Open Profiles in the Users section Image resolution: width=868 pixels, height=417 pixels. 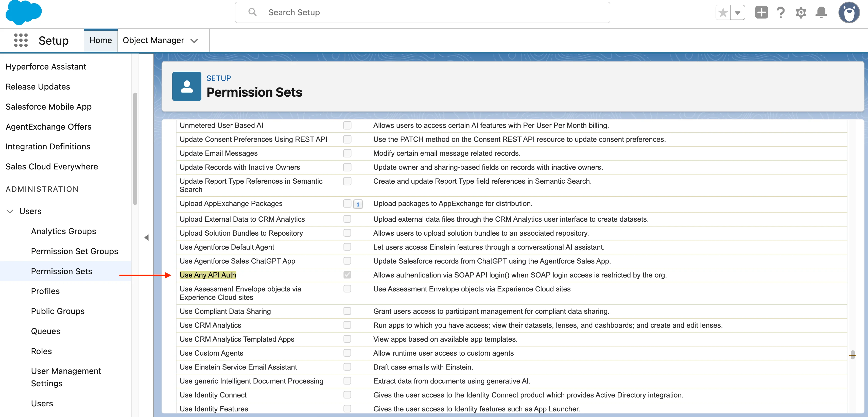(45, 291)
